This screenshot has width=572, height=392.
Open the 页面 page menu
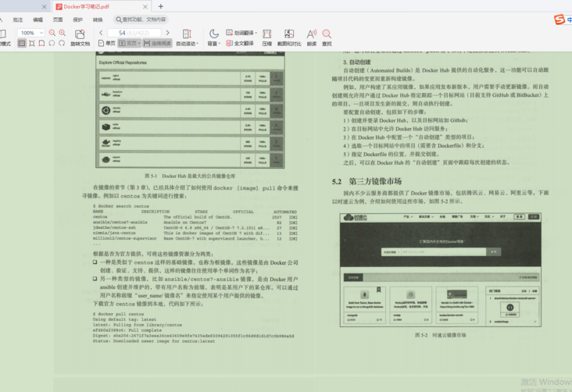(58, 20)
